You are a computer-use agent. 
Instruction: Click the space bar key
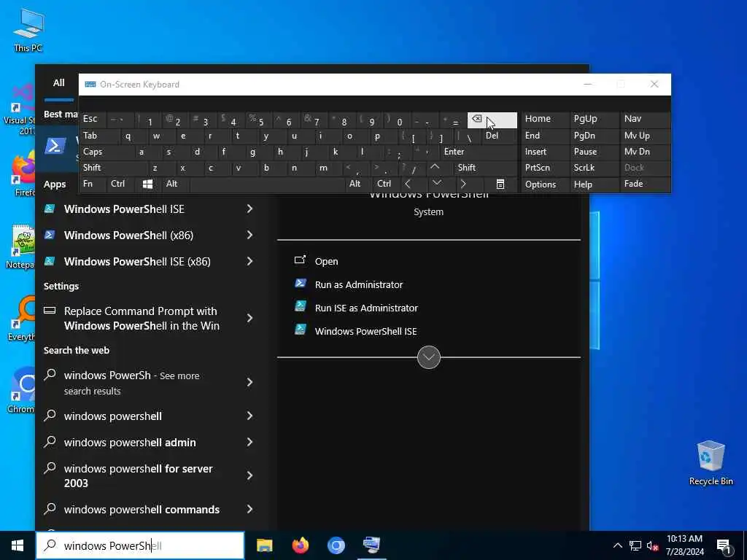pos(267,184)
